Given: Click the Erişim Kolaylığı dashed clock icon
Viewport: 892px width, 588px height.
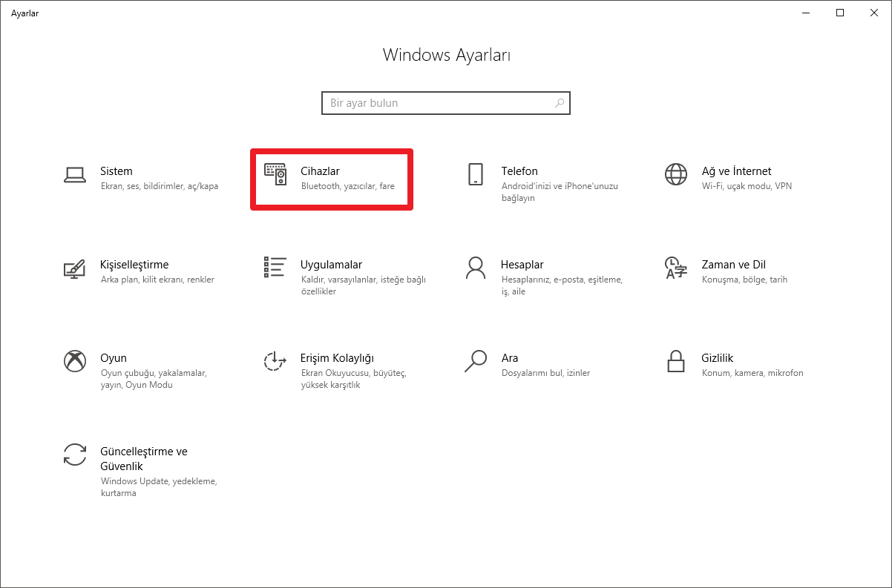Looking at the screenshot, I should tap(275, 361).
